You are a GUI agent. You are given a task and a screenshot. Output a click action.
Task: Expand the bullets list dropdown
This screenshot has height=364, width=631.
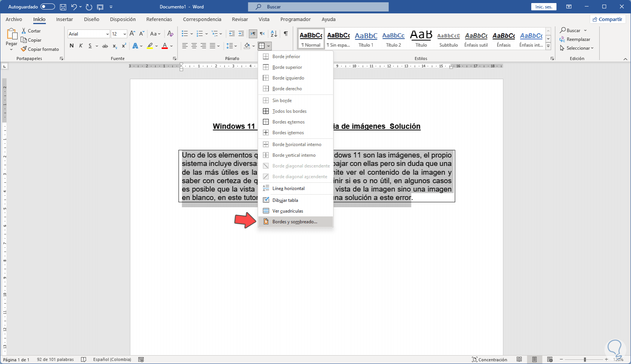click(192, 34)
